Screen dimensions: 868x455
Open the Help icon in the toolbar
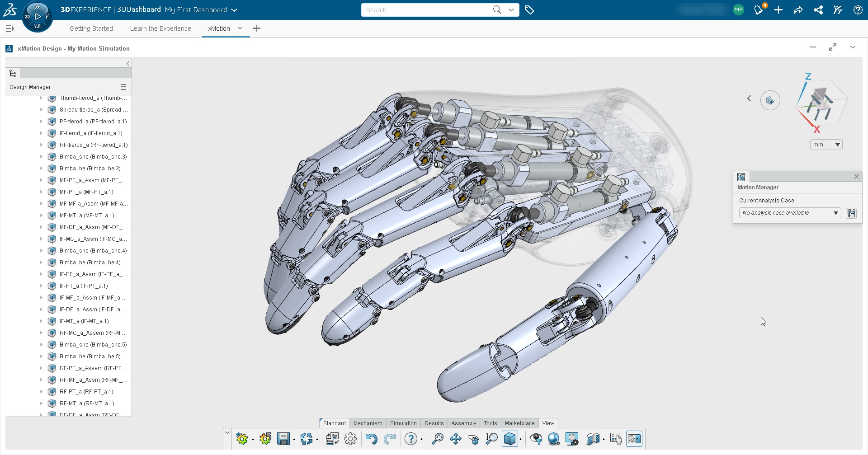click(x=410, y=438)
